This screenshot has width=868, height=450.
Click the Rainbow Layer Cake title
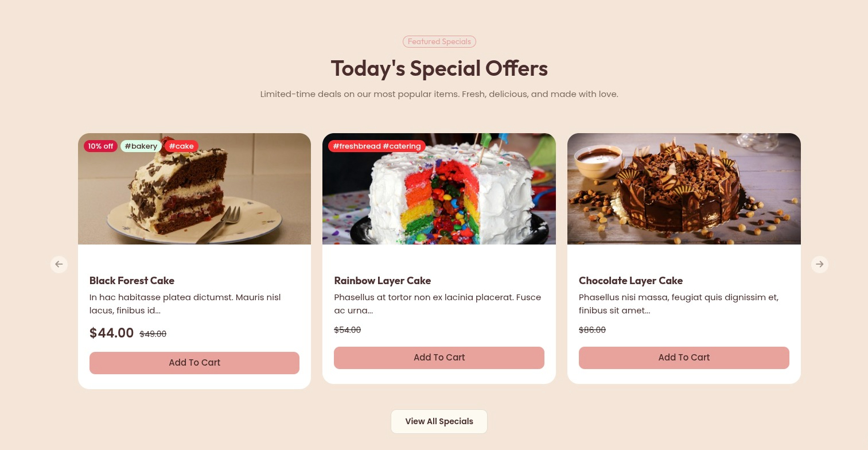coord(383,281)
